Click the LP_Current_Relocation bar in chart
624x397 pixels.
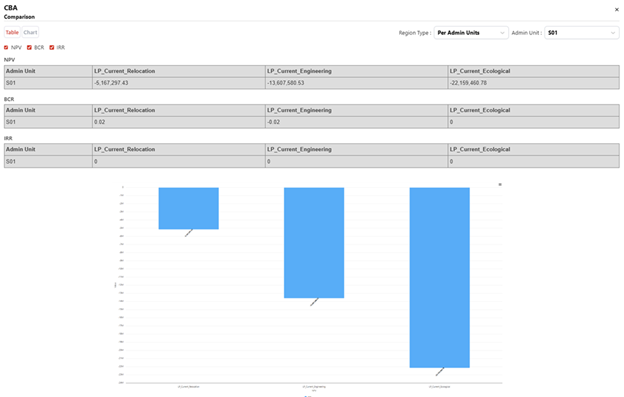click(189, 208)
